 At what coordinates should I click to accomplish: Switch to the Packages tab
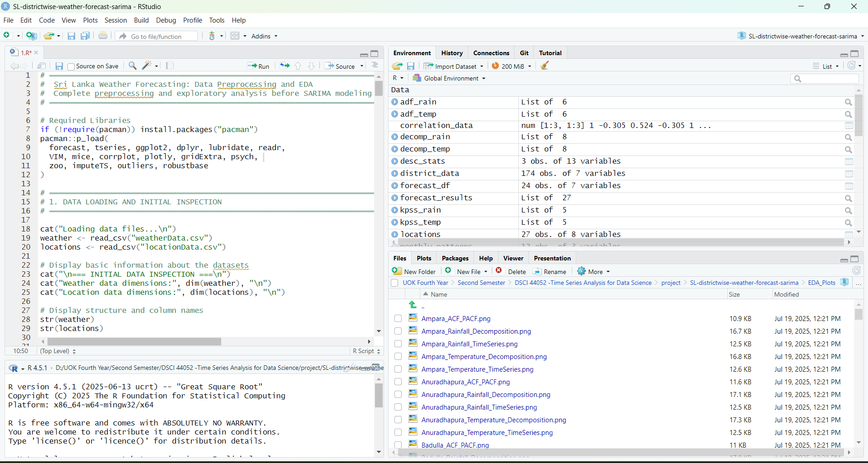click(x=455, y=258)
